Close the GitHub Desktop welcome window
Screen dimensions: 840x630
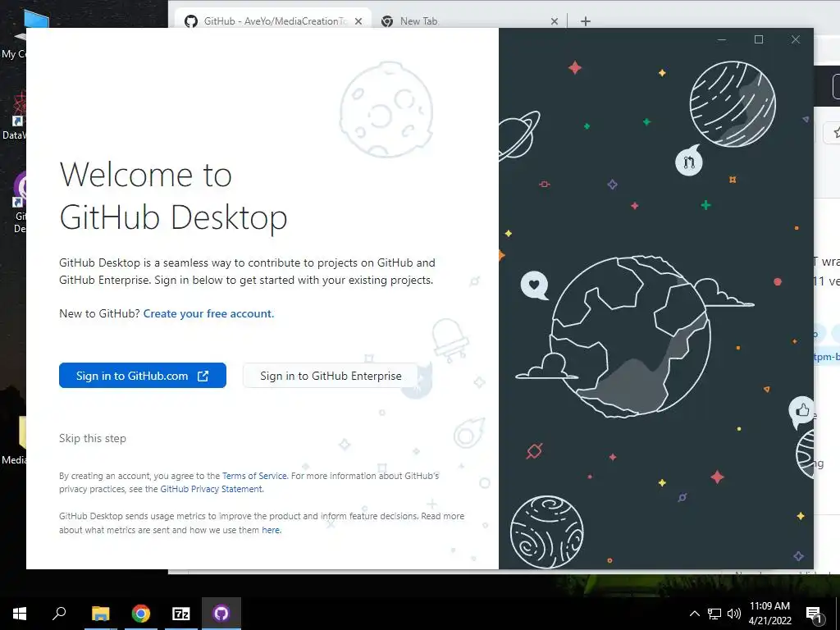(796, 39)
